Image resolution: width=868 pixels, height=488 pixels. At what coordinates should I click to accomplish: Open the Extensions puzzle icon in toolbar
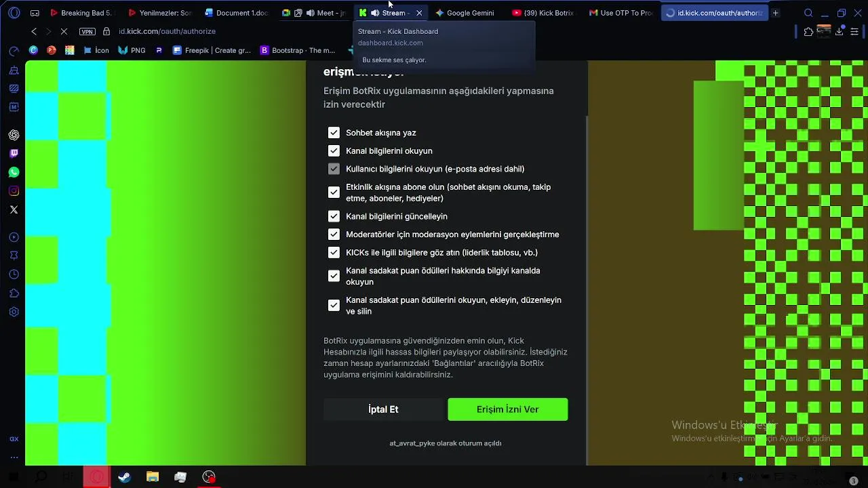(x=808, y=31)
